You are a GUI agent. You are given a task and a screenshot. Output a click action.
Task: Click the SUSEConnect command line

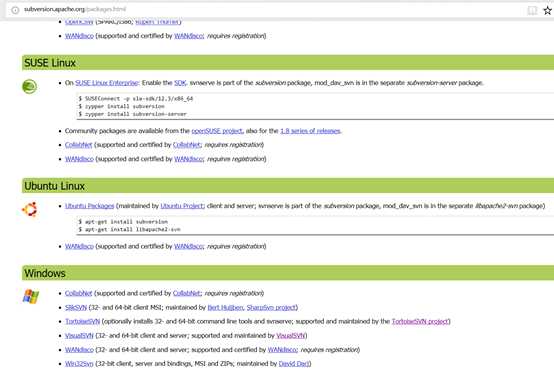pos(135,99)
